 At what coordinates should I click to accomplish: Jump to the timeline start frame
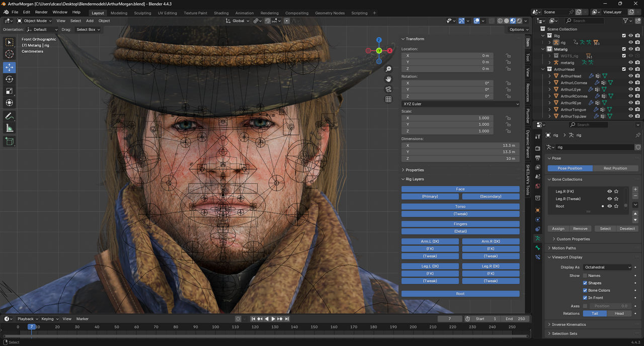tap(254, 319)
